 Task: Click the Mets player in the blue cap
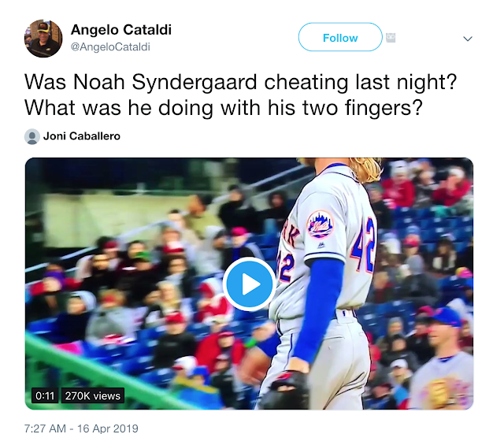[x=443, y=358]
